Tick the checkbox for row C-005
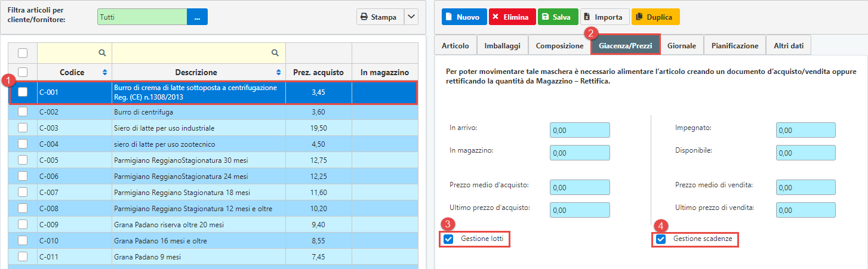 pos(23,160)
